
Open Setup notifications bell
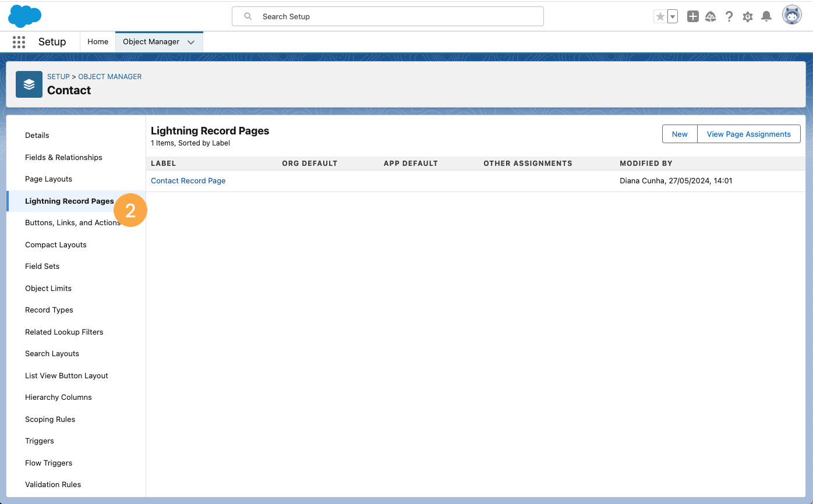766,16
